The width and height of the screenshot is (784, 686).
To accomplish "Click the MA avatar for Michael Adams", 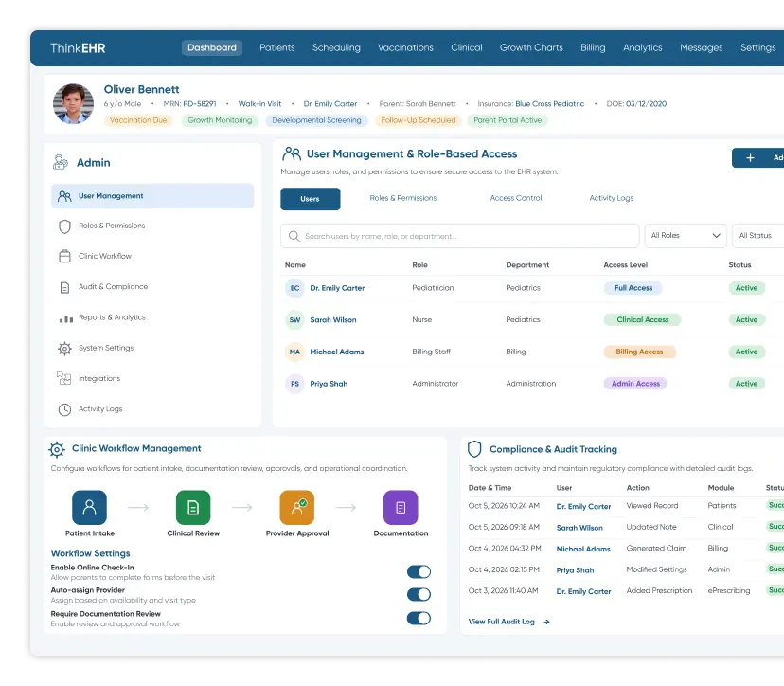I will point(295,352).
